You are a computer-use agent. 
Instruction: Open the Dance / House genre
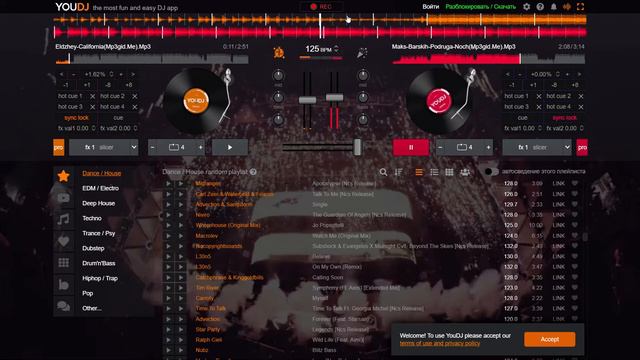click(x=102, y=173)
